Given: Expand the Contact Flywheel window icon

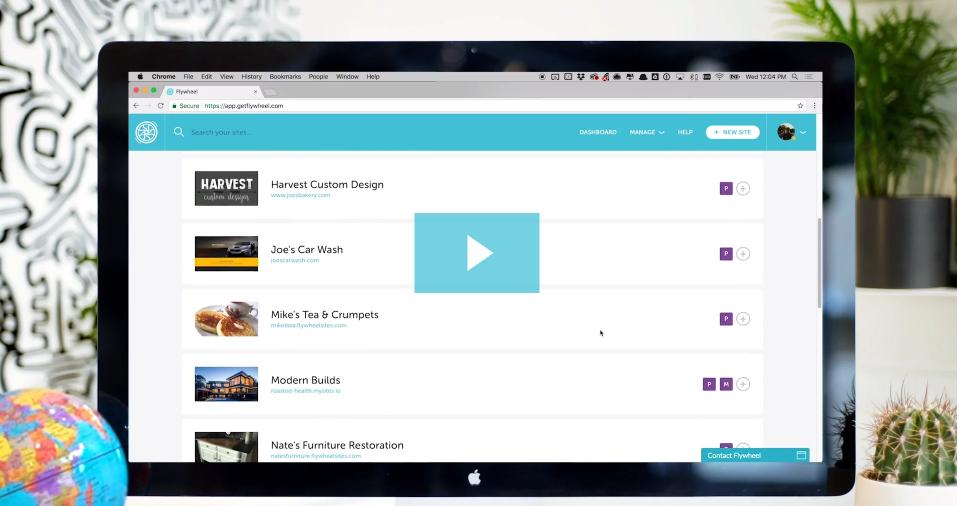Looking at the screenshot, I should 801,455.
